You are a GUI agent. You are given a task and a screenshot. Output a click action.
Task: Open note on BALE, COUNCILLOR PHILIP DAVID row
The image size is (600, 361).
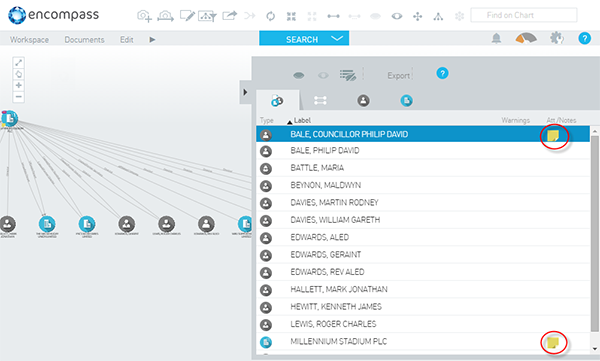[553, 136]
